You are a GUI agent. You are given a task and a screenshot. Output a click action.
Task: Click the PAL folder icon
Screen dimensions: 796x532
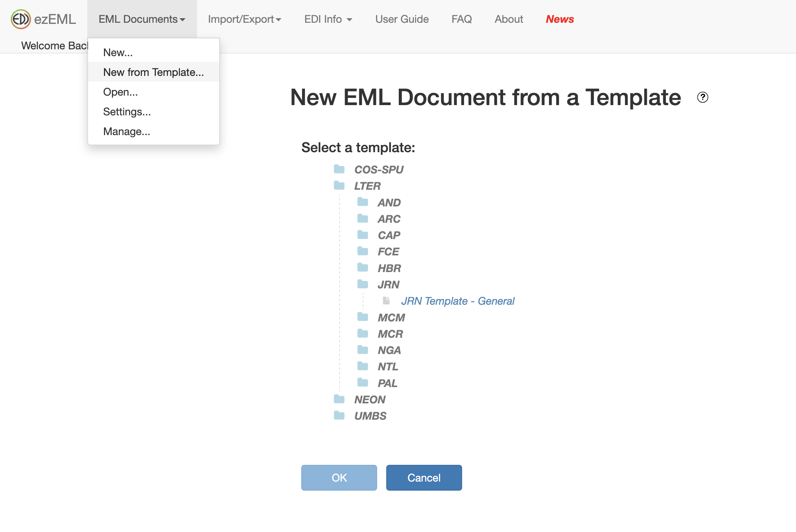(x=363, y=382)
